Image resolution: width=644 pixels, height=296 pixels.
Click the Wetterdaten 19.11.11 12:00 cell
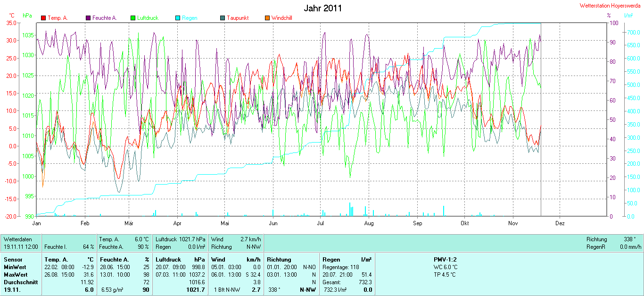point(21,243)
